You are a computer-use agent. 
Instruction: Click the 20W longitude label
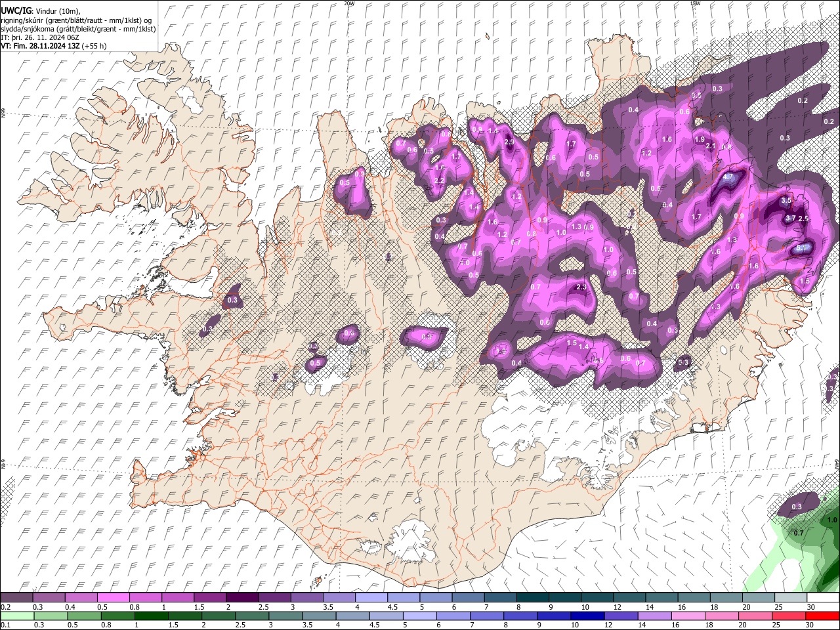(349, 3)
